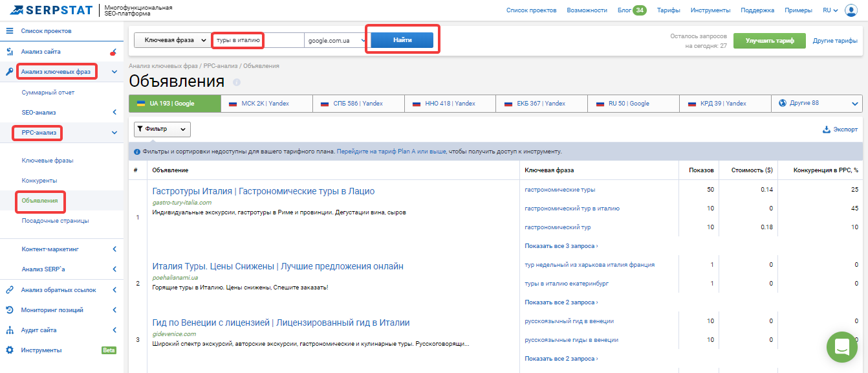The height and width of the screenshot is (373, 868).
Task: Open Конкуренты in sidebar
Action: (x=39, y=180)
